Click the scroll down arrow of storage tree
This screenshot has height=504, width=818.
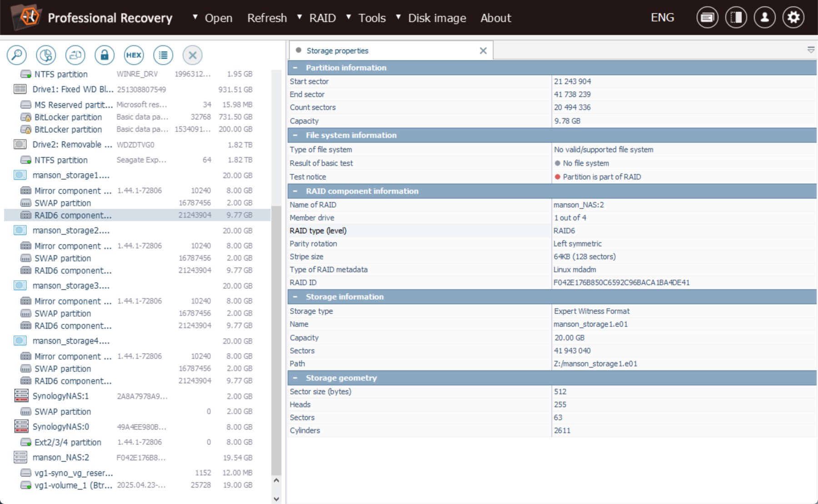click(276, 499)
